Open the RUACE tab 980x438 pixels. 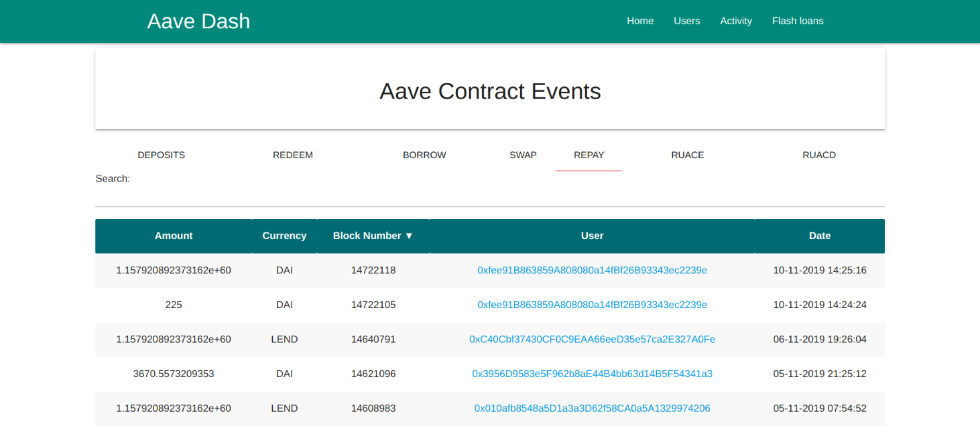click(688, 155)
